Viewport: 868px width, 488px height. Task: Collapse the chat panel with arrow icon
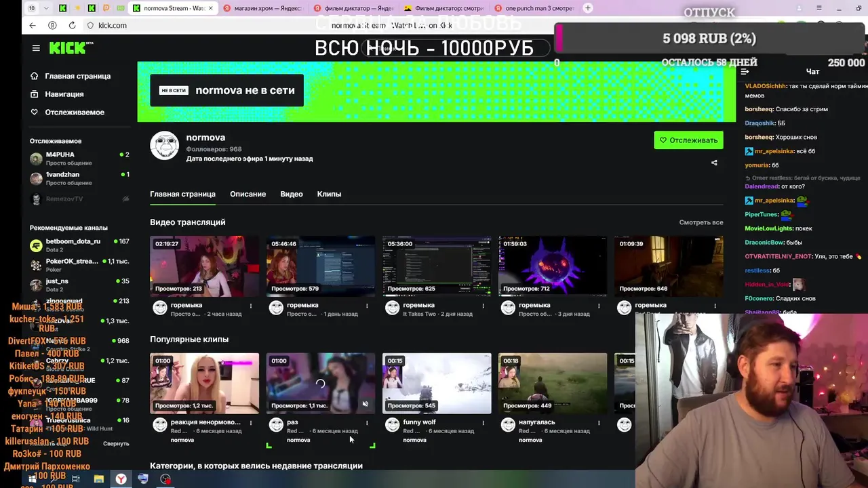745,72
